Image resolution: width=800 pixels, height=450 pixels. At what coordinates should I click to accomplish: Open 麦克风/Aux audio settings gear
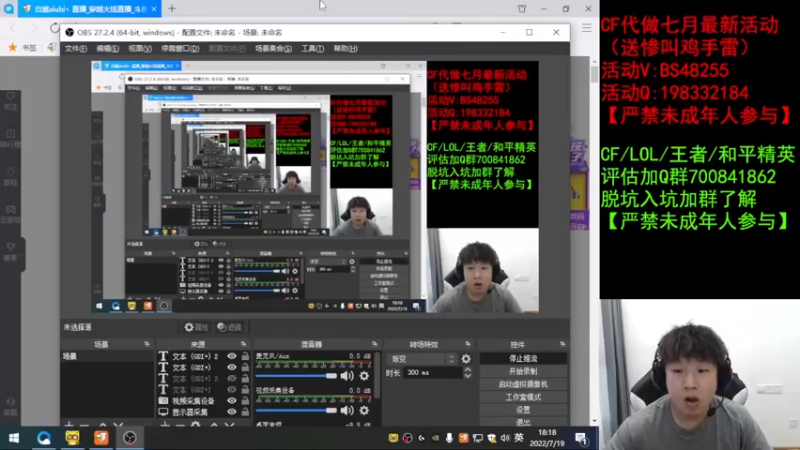click(364, 376)
